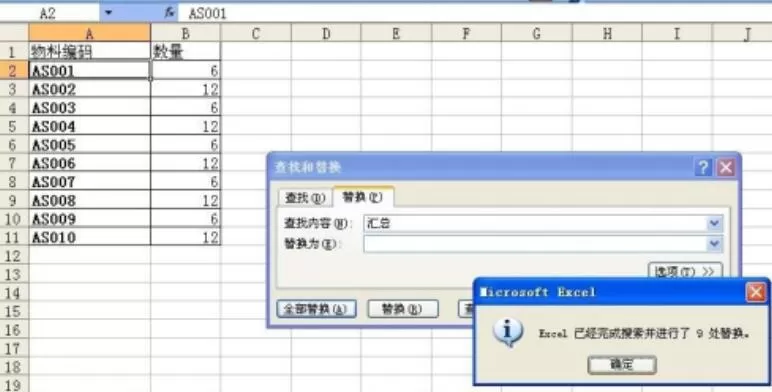Click cell containing 物料编码

pos(89,51)
